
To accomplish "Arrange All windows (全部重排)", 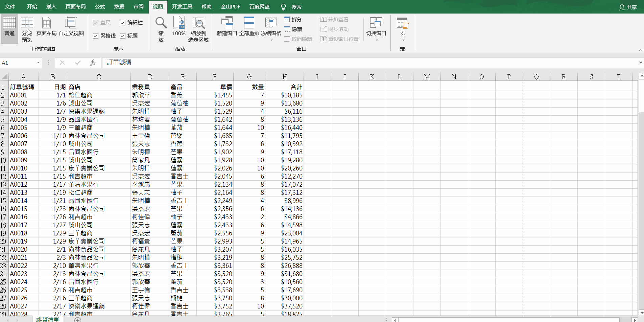I will [249, 26].
